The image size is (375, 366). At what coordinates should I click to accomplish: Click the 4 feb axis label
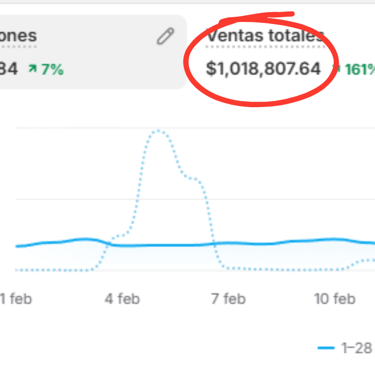click(122, 299)
